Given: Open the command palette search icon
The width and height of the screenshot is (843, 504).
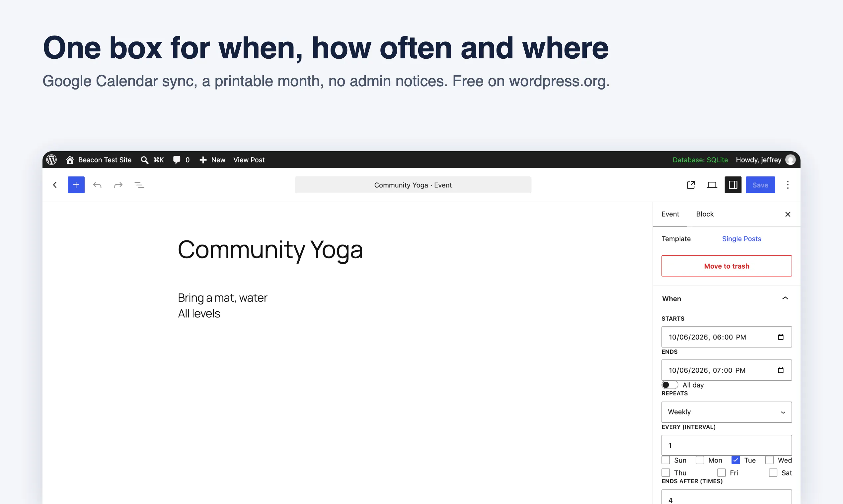Looking at the screenshot, I should point(144,160).
